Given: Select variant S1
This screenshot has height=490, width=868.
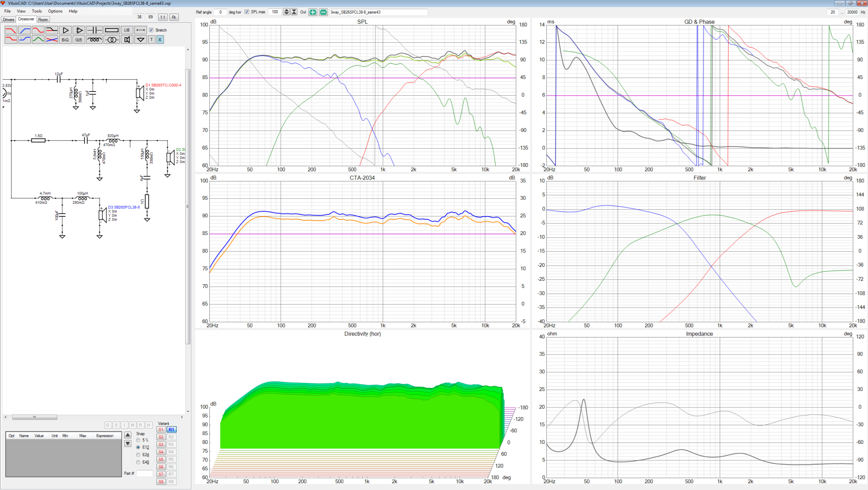Looking at the screenshot, I should [x=161, y=429].
